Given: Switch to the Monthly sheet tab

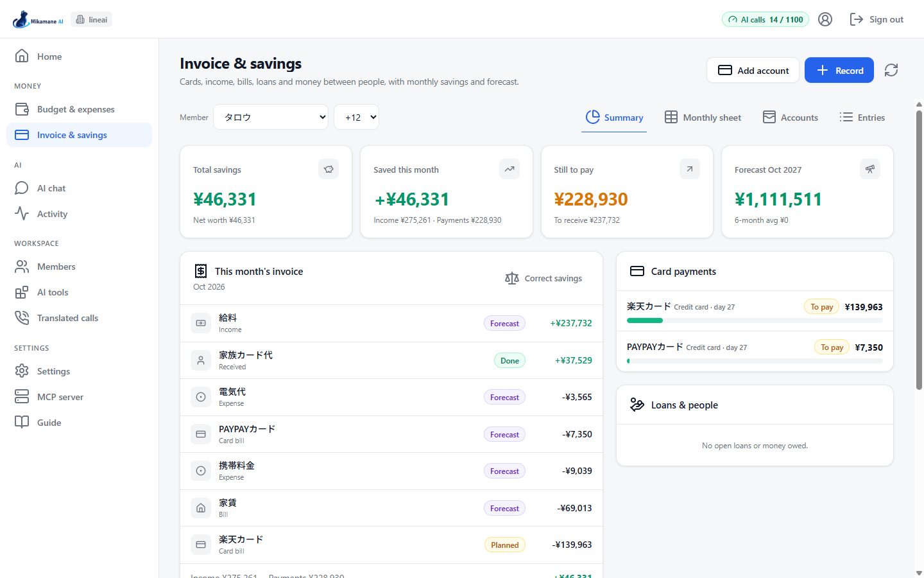Looking at the screenshot, I should tap(703, 118).
